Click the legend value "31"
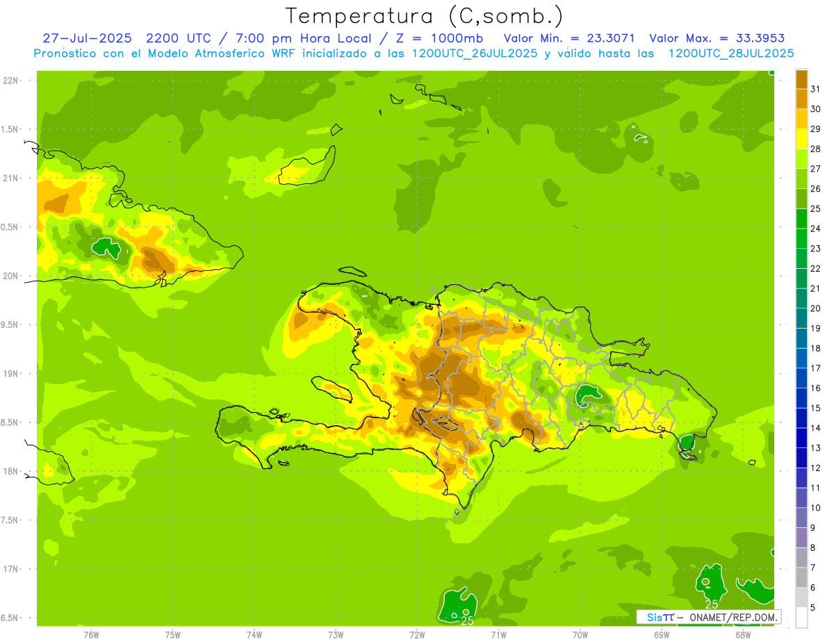Screen dimensions: 834x644 click(815, 89)
